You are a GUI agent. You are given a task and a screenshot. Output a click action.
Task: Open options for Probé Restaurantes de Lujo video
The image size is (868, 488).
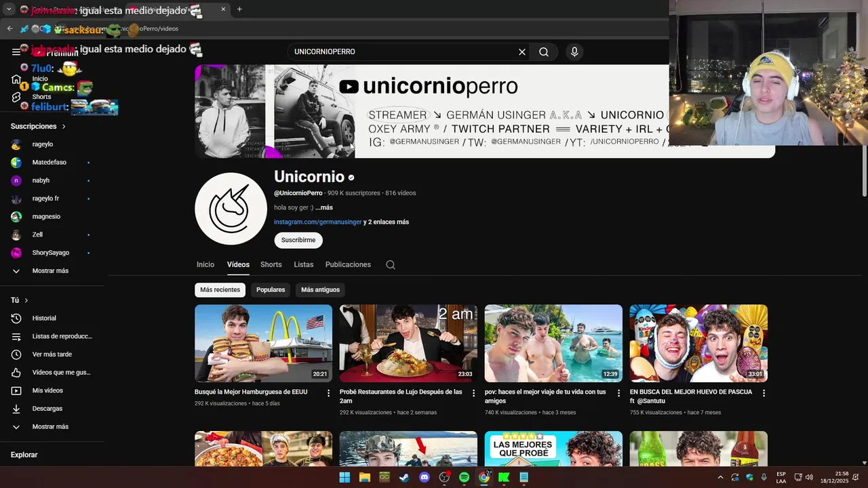coord(474,393)
